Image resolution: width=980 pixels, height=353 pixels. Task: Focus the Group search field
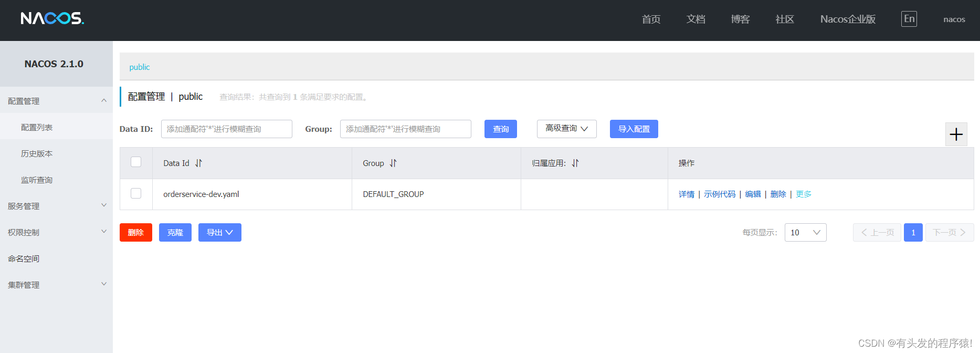coord(405,129)
